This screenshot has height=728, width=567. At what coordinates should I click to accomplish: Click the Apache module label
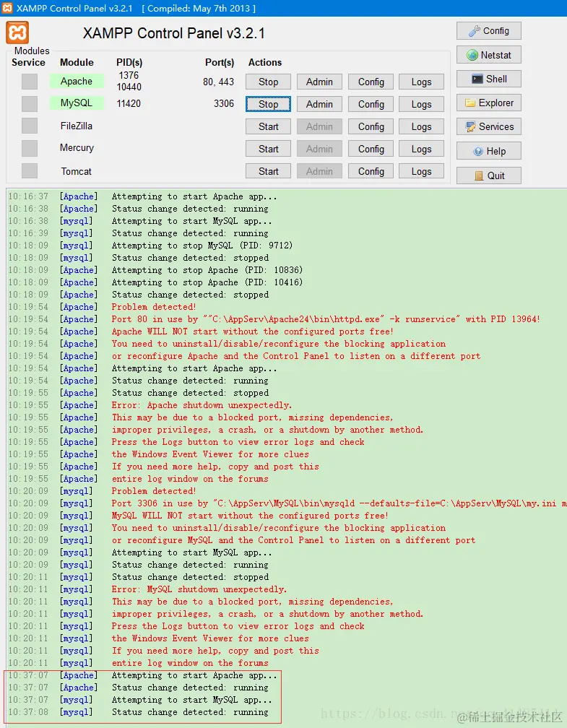tap(77, 81)
